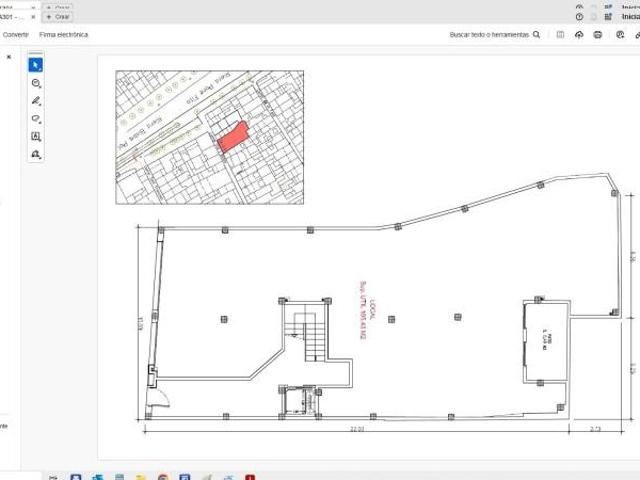Click the Crear new tab button

click(x=60, y=17)
